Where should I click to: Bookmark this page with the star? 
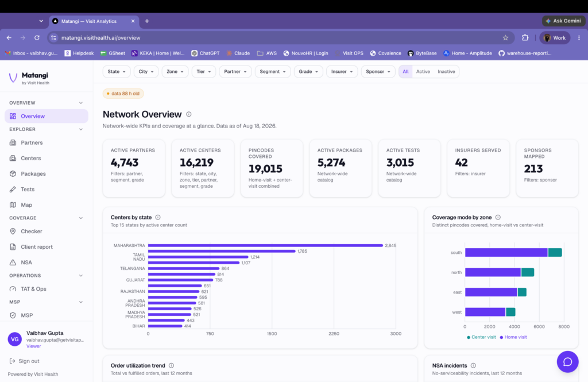point(505,37)
